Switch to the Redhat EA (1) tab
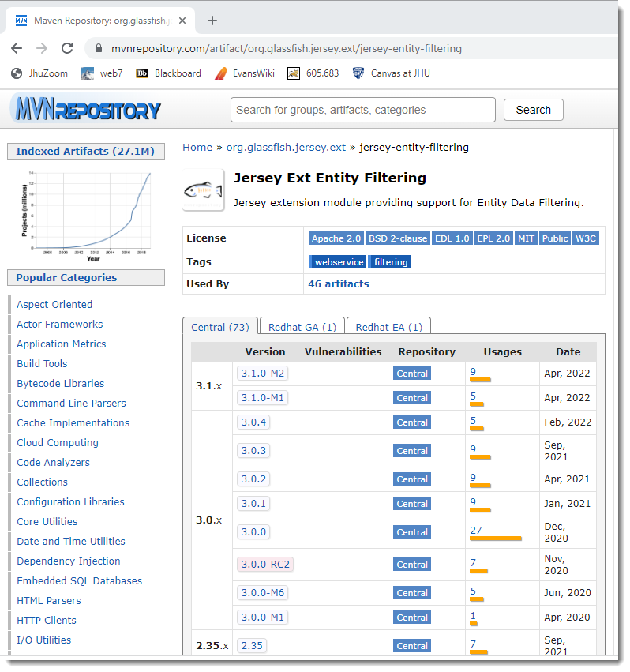 [x=388, y=327]
